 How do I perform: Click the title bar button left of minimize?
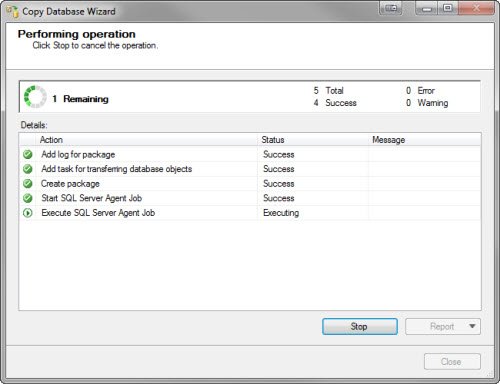click(391, 9)
